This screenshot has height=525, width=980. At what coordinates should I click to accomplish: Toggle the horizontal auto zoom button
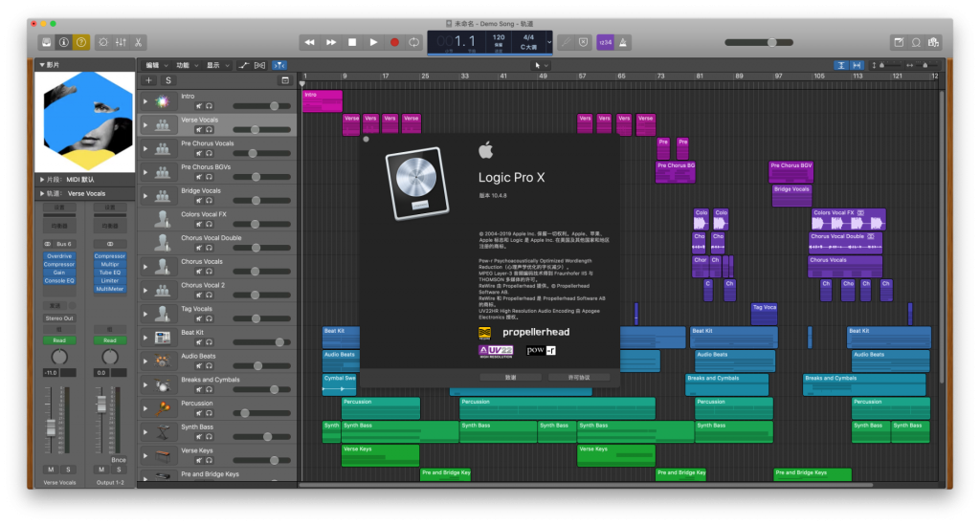(x=857, y=65)
